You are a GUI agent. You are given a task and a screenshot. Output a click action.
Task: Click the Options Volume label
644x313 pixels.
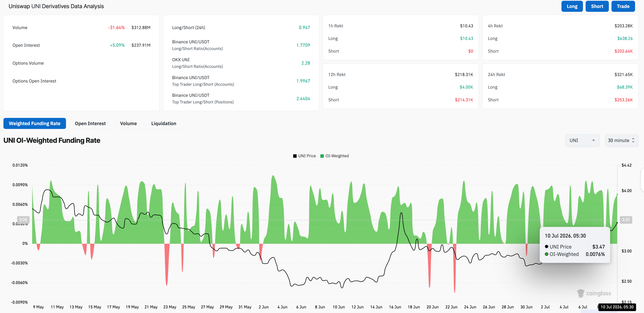28,63
